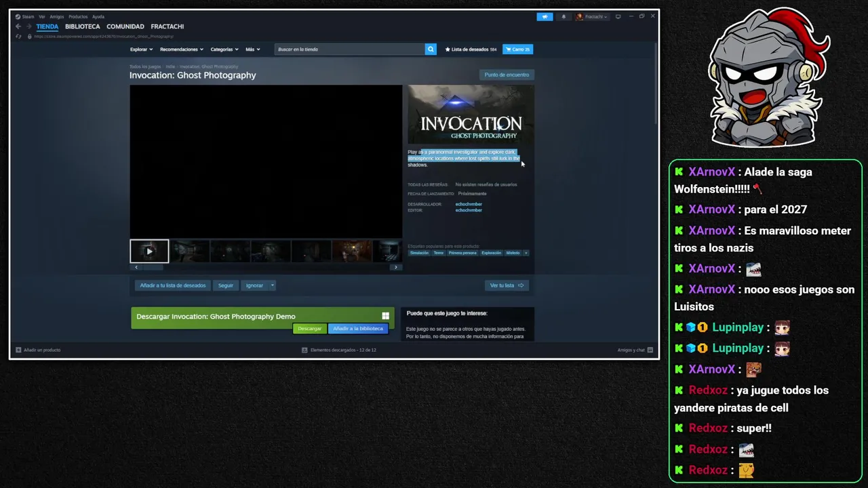
Task: Click the store URL address text
Action: click(x=103, y=36)
